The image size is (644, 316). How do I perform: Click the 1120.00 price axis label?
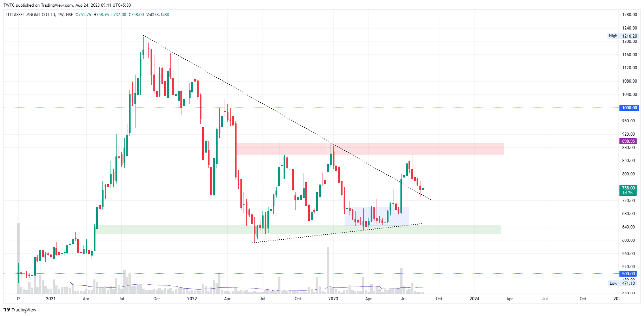pyautogui.click(x=630, y=68)
